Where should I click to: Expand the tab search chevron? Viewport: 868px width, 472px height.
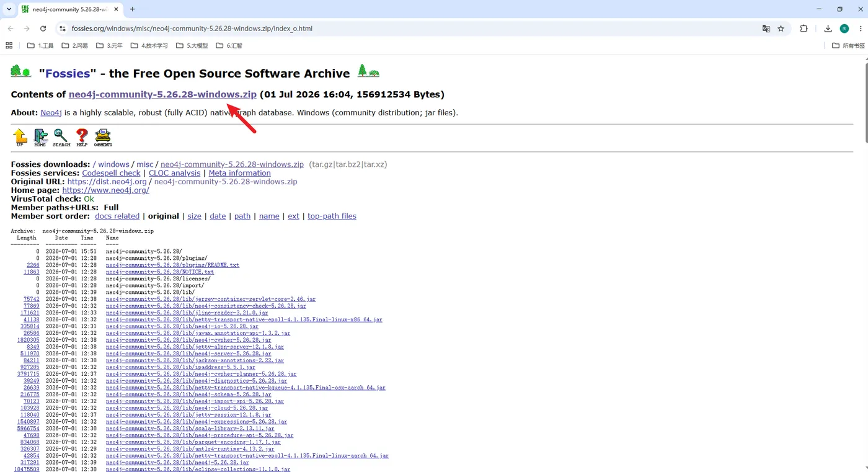(9, 9)
